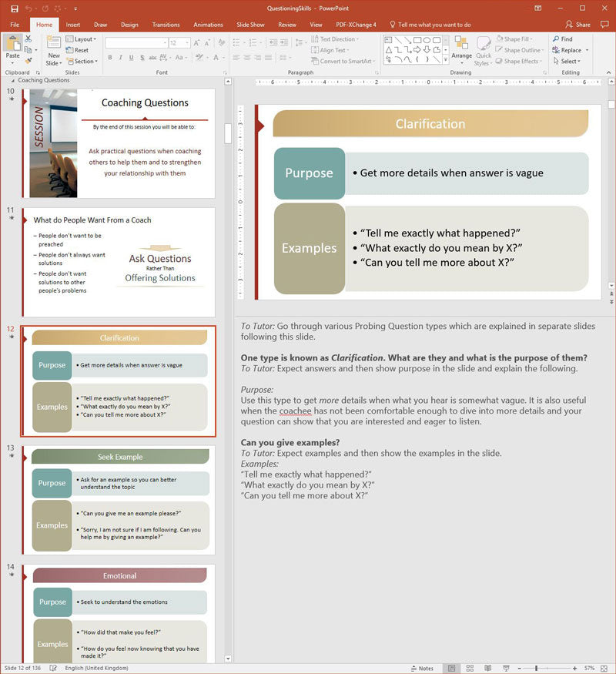Click the Save icon in title bar
616x674 pixels.
[x=15, y=8]
